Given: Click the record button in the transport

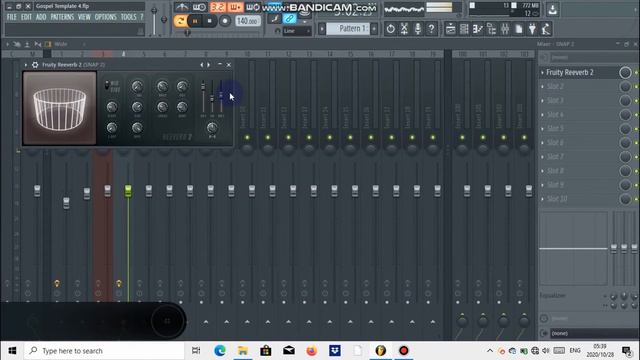Looking at the screenshot, I should tap(224, 21).
